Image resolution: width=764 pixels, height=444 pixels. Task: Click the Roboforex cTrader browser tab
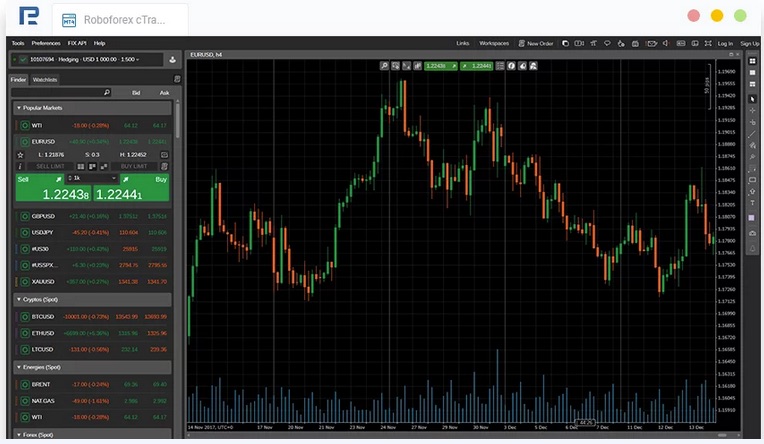click(x=120, y=20)
